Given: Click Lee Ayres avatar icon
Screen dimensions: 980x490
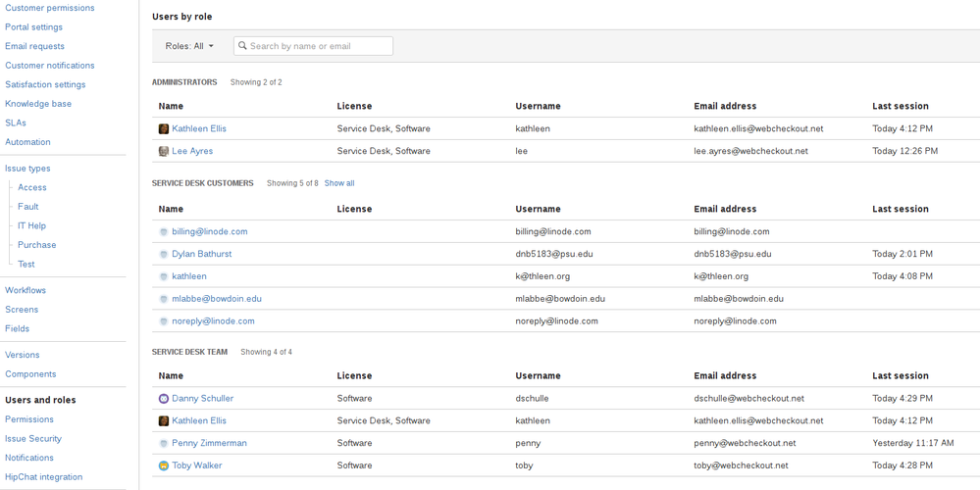Looking at the screenshot, I should [x=164, y=151].
